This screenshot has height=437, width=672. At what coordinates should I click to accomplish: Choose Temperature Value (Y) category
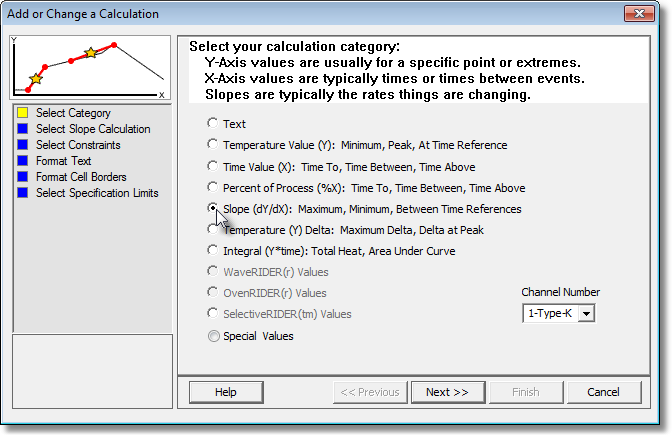(213, 145)
